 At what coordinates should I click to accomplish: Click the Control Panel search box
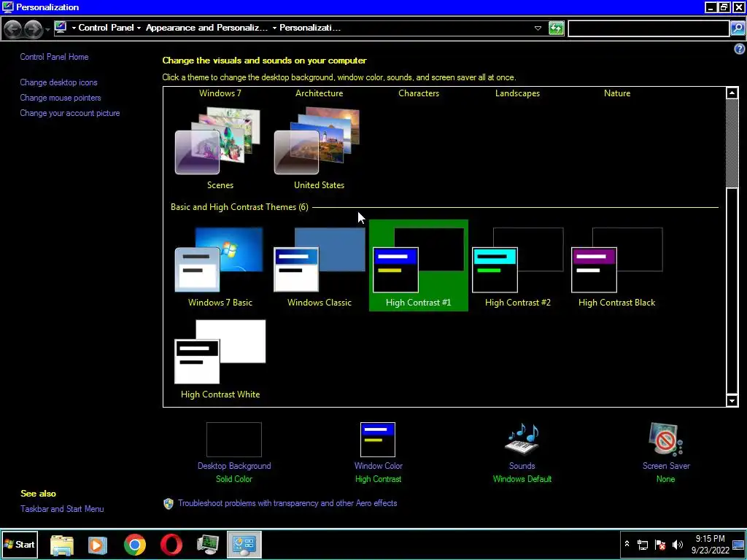coord(649,28)
